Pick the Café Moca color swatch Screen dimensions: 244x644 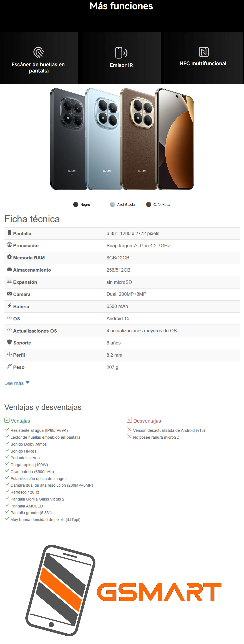(149, 205)
